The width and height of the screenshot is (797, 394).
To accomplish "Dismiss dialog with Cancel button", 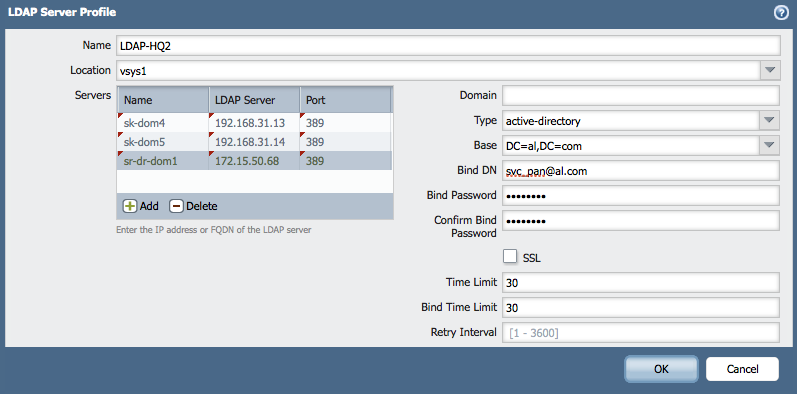I will 742,369.
